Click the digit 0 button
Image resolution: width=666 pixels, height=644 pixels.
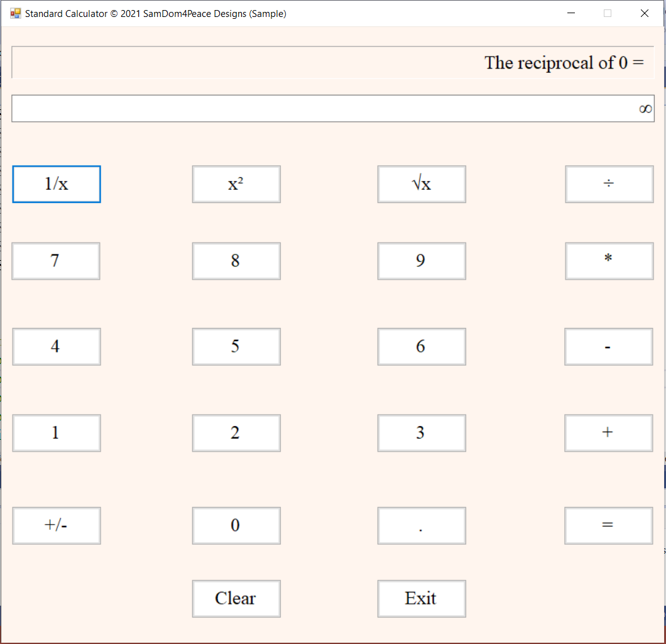click(236, 525)
